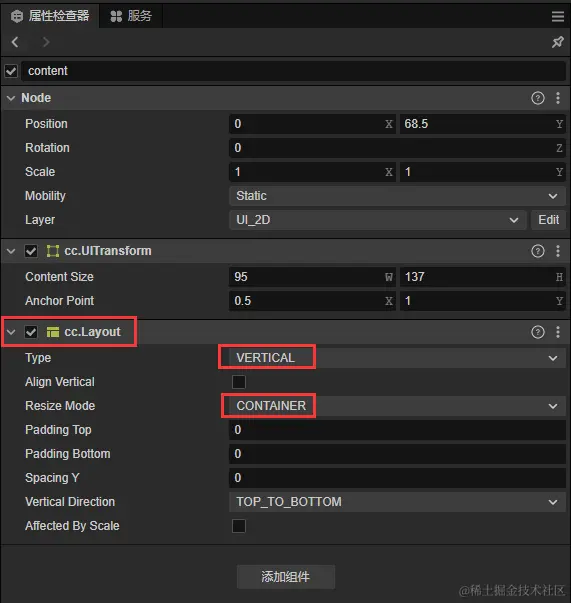Click the Scale Y field

point(483,172)
